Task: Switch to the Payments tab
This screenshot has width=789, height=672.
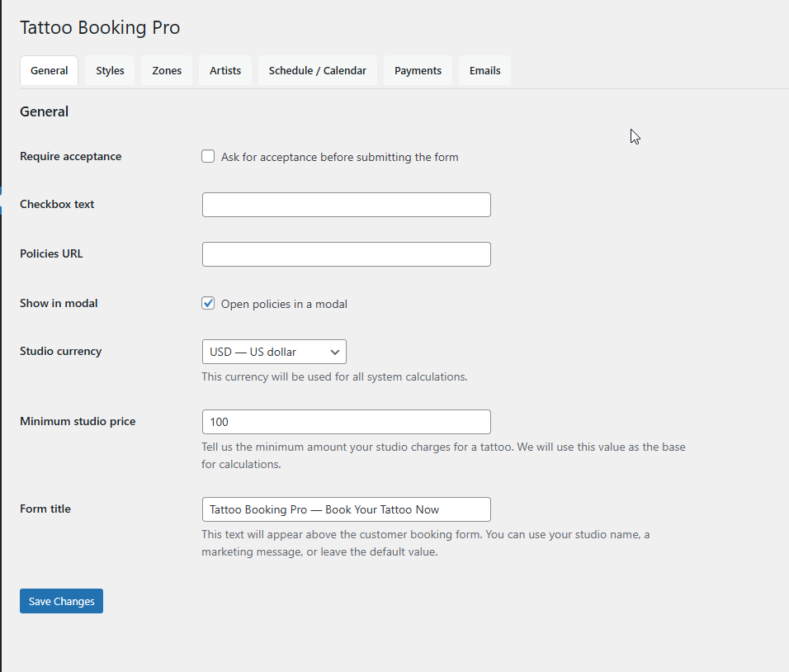Action: click(x=418, y=71)
